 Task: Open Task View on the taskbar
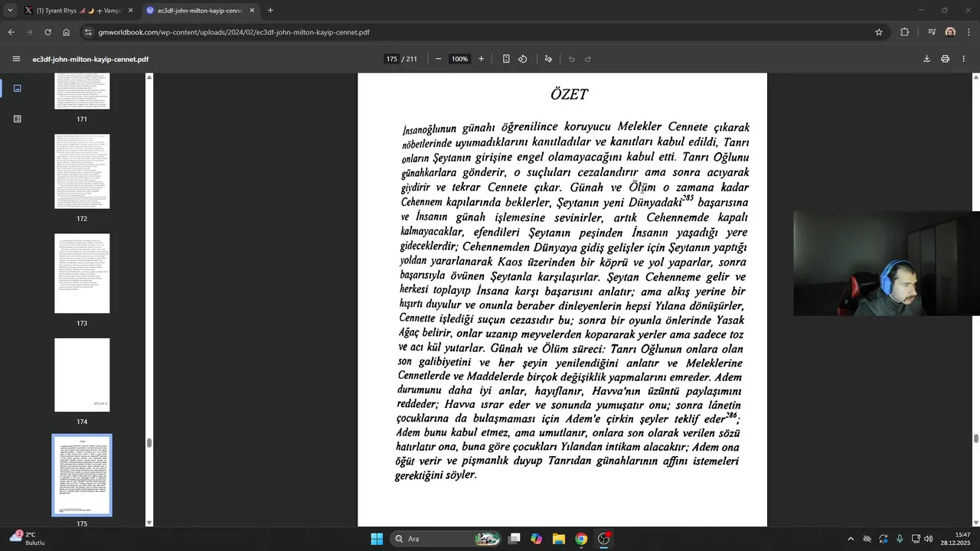coord(514,539)
